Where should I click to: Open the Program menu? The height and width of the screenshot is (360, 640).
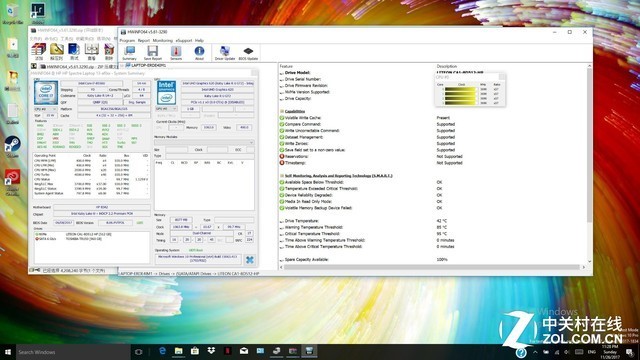(127, 40)
